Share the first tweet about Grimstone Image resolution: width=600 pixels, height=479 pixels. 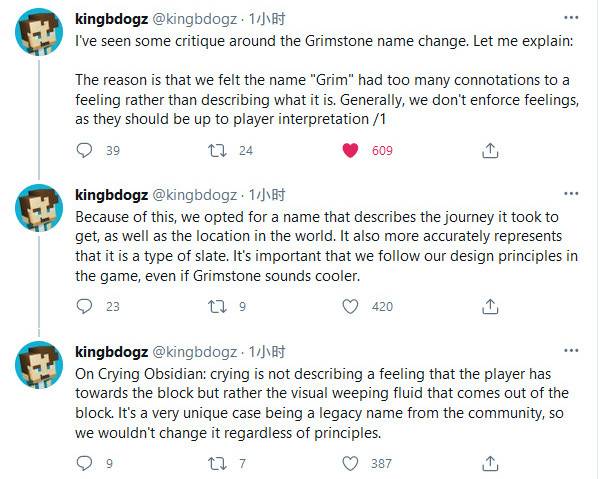click(x=489, y=151)
